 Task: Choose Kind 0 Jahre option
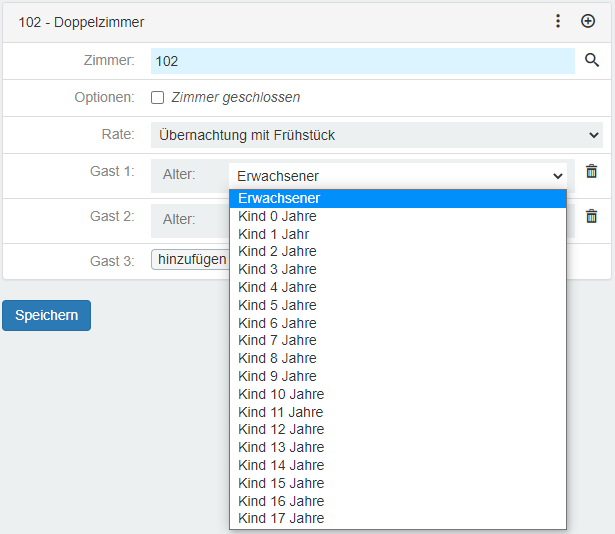click(x=277, y=216)
